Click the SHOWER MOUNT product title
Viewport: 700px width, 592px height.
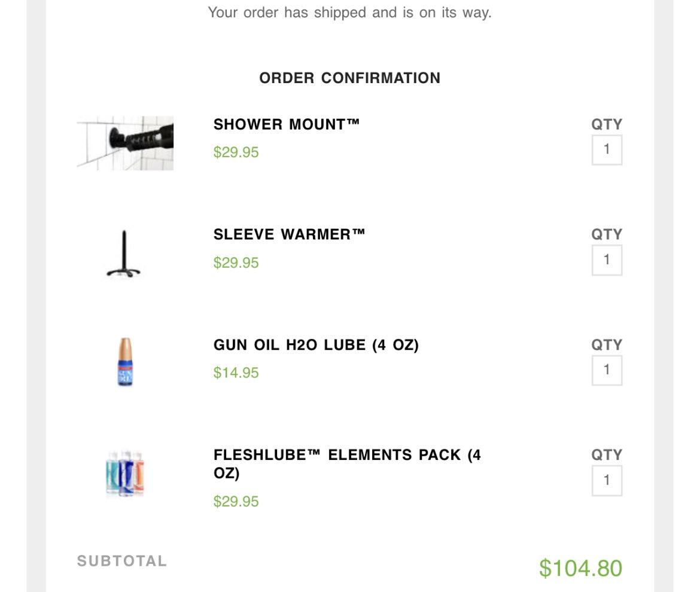[x=286, y=124]
